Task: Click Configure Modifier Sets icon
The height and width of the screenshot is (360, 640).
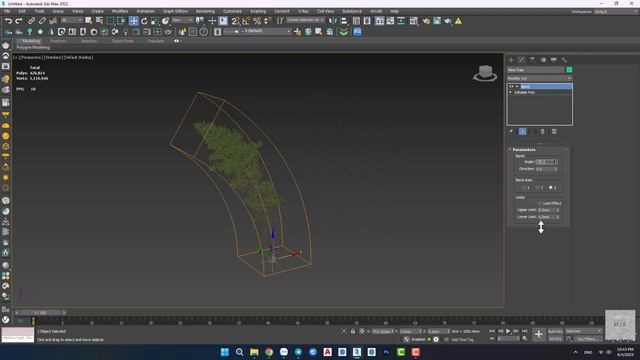Action: (x=554, y=131)
